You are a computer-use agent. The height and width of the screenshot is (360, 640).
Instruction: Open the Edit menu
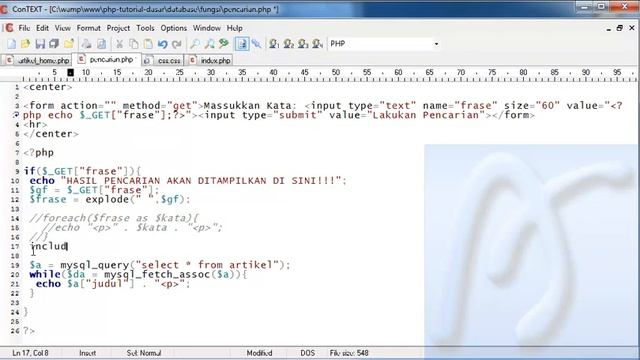[x=42, y=28]
